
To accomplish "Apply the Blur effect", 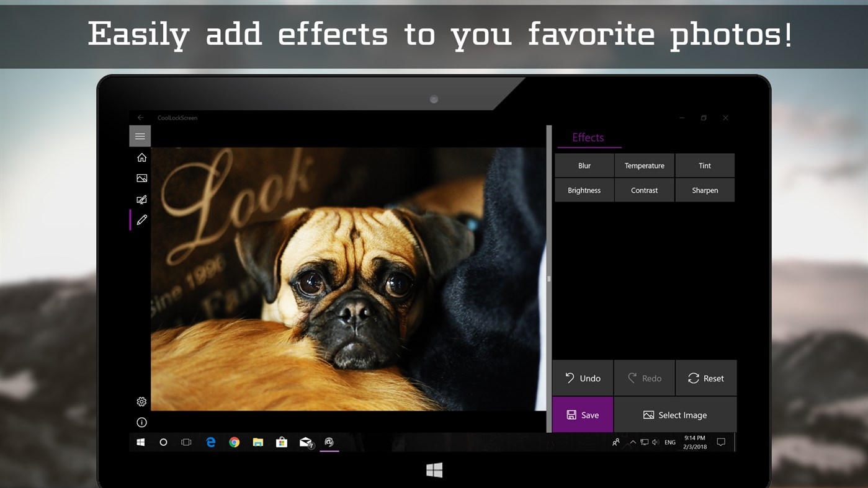I will coord(583,165).
